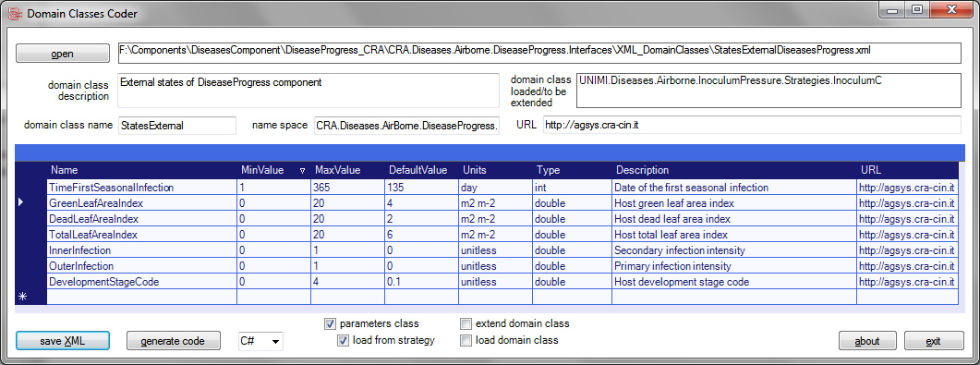This screenshot has height=365, width=980.
Task: Select the GreenLeafAreaIndex name cell
Action: [x=142, y=203]
